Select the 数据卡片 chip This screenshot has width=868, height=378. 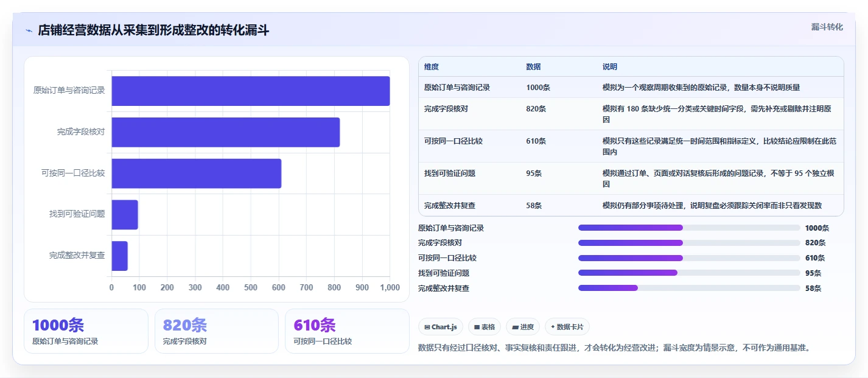[x=567, y=327]
